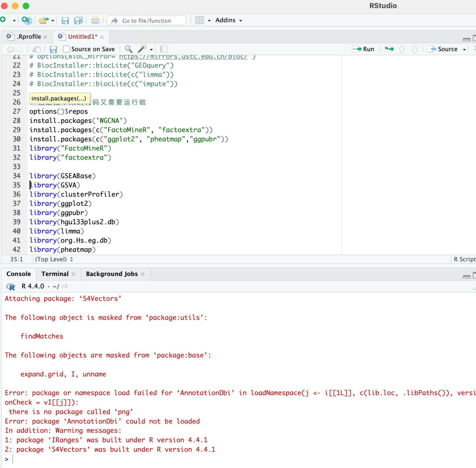Click Show in new window icon
476x468 pixels.
[37, 49]
